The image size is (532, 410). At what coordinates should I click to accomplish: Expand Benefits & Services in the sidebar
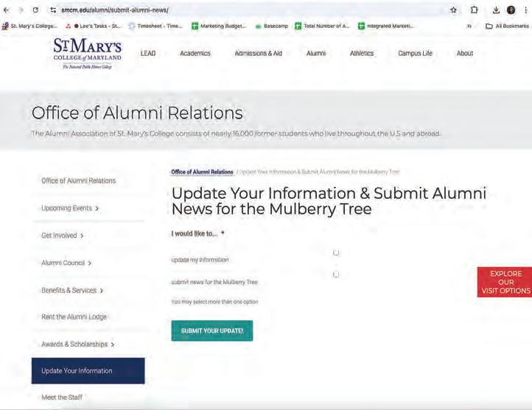click(72, 290)
